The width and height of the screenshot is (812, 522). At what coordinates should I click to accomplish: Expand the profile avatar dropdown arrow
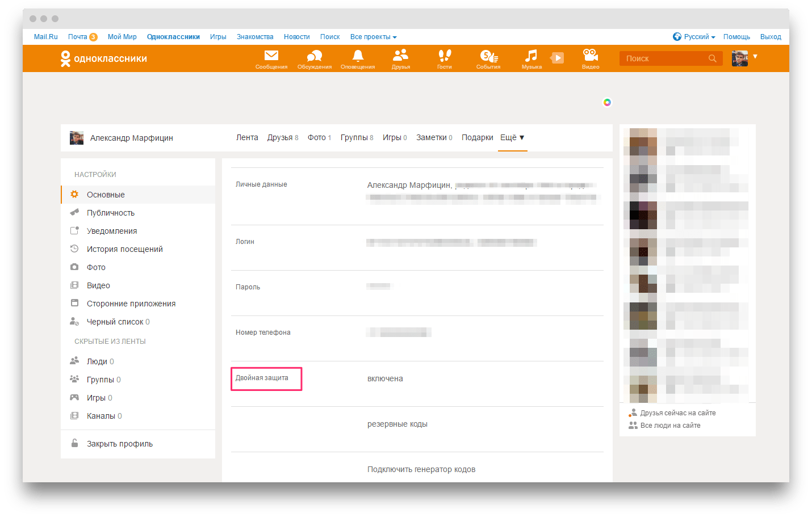pos(755,56)
